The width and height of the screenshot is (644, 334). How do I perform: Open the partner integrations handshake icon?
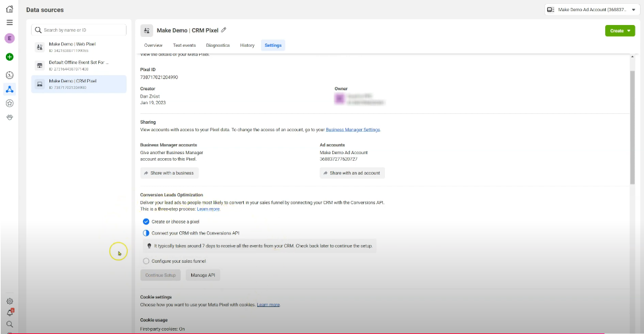pos(9,117)
